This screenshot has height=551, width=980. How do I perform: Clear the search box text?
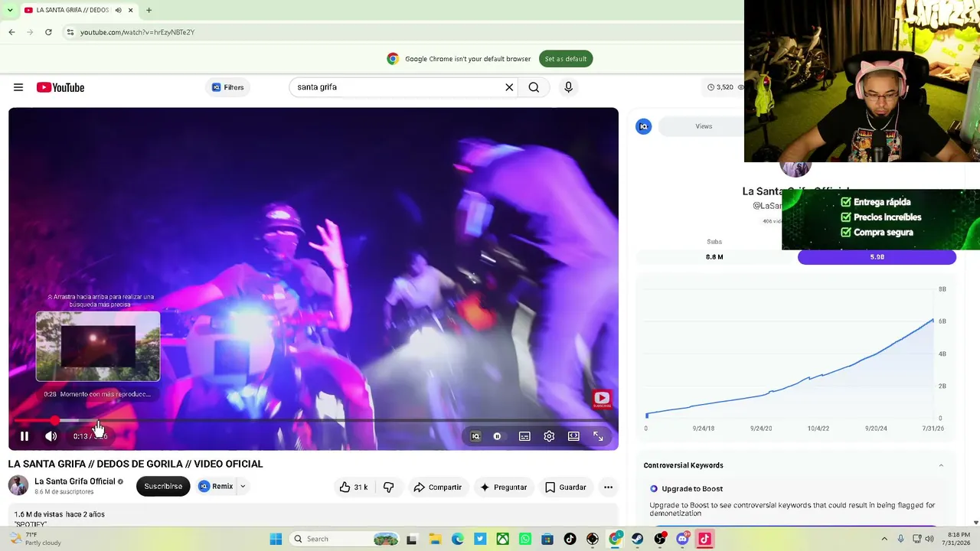coord(509,87)
